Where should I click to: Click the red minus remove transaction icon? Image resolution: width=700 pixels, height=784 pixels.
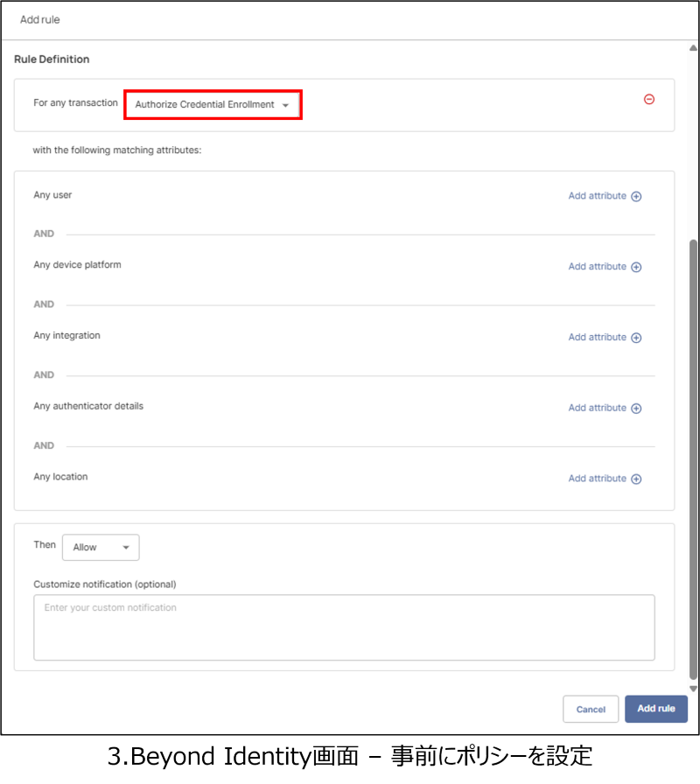tap(649, 100)
